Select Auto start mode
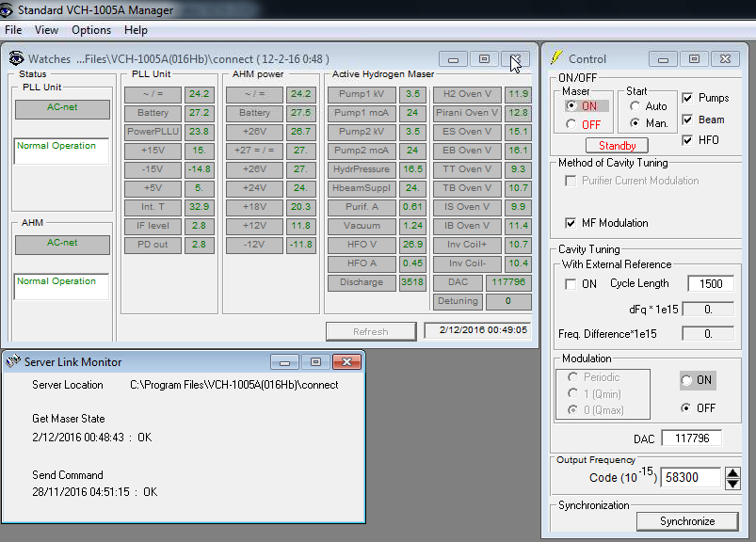 pyautogui.click(x=635, y=106)
